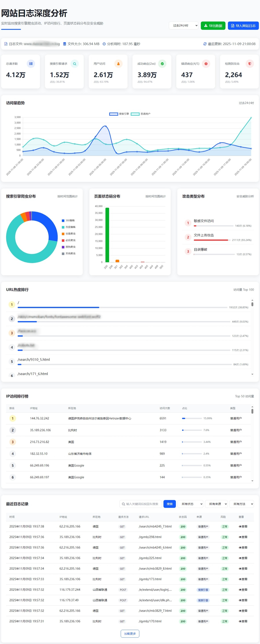Click the user visits person icon

(118, 64)
